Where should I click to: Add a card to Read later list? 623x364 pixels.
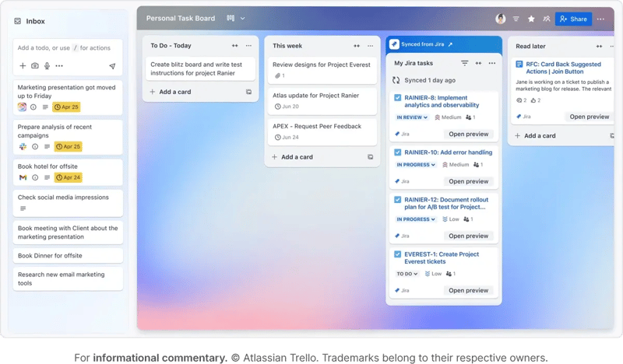pos(535,136)
